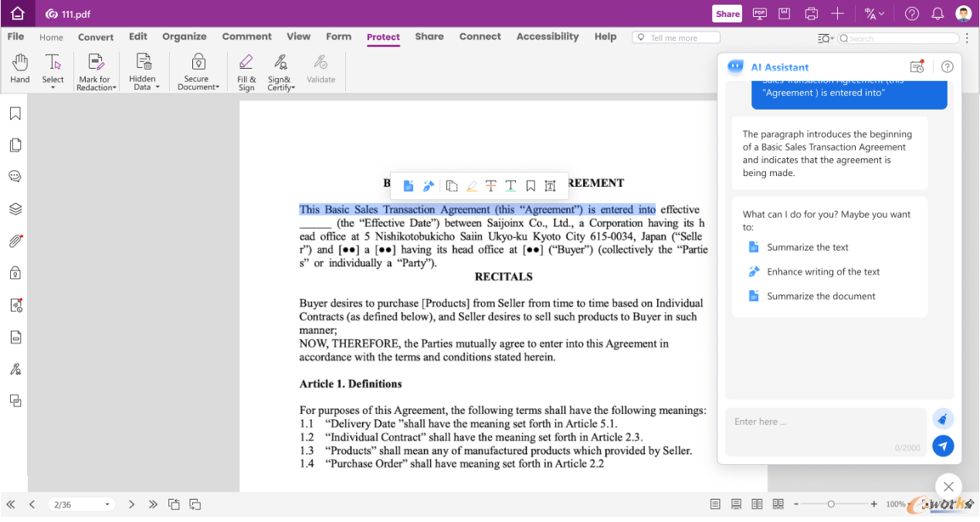Viewport: 980px width, 522px height.
Task: Expand the Sign & Certify dropdown arrow
Action: click(x=293, y=88)
